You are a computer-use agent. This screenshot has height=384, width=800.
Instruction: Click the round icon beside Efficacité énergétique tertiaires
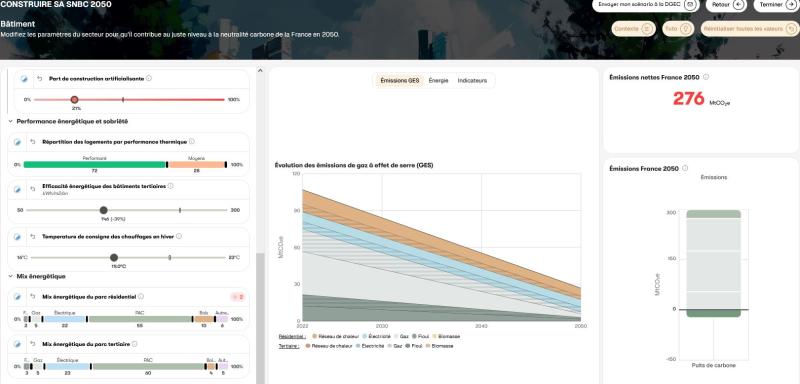click(x=17, y=189)
